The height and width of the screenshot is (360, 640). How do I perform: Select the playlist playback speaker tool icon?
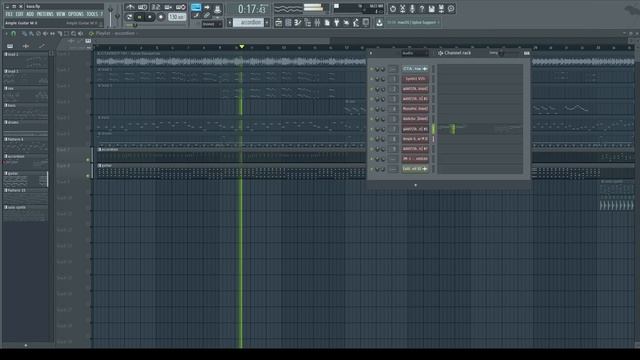tap(80, 33)
